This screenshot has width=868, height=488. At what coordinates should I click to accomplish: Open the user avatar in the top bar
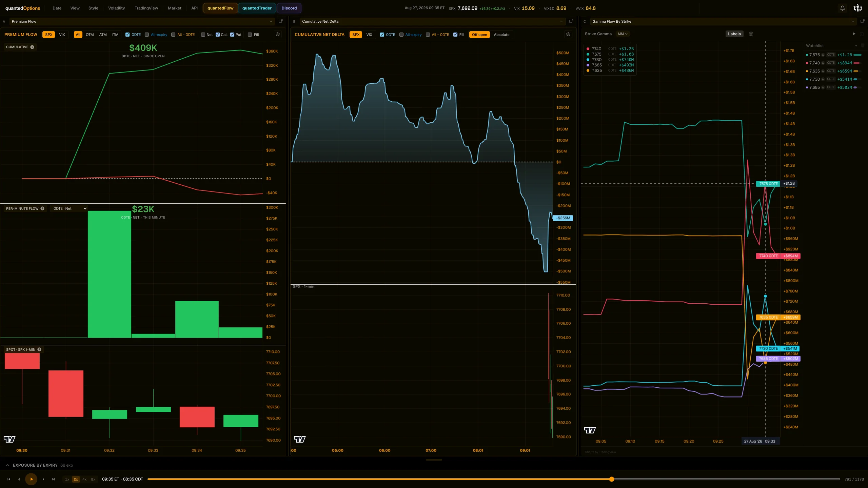click(x=857, y=8)
